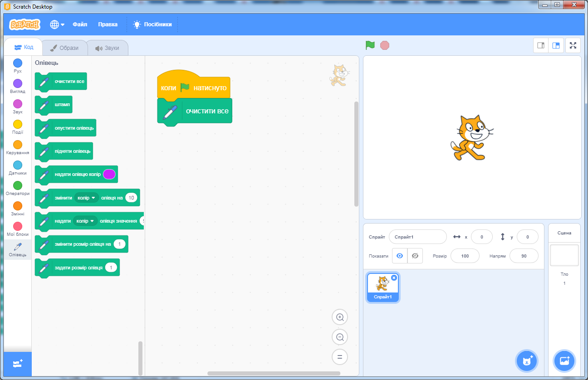Click the sprite name field Спрайт1
This screenshot has width=588, height=380.
pyautogui.click(x=418, y=237)
